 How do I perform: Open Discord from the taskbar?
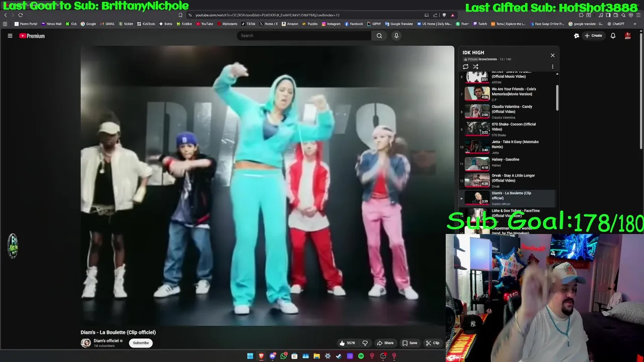tap(272, 356)
